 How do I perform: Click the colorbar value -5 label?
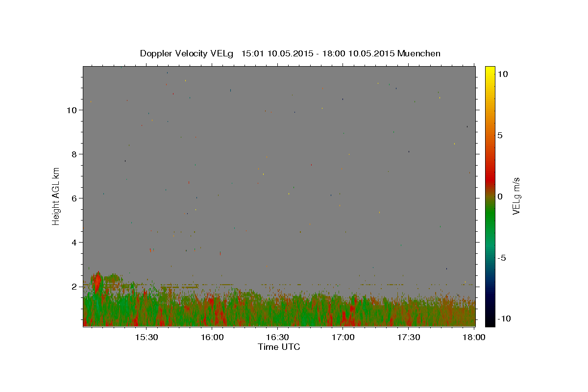502,258
